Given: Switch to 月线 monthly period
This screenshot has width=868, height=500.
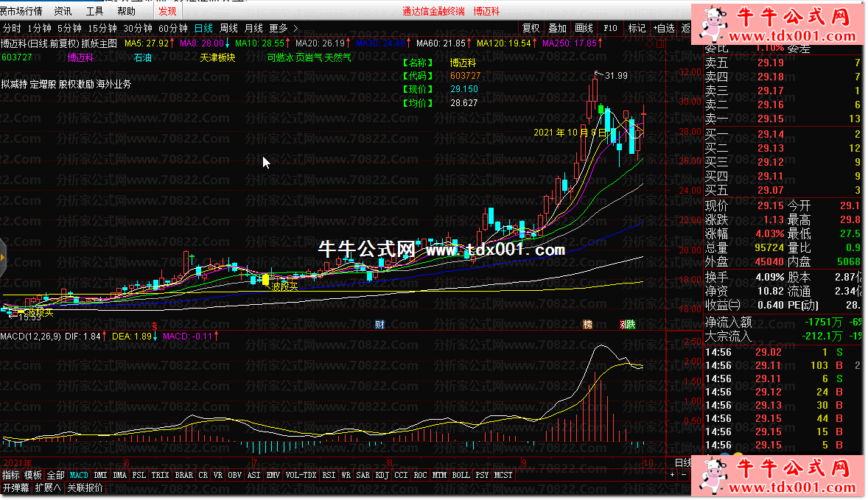Looking at the screenshot, I should 253,28.
